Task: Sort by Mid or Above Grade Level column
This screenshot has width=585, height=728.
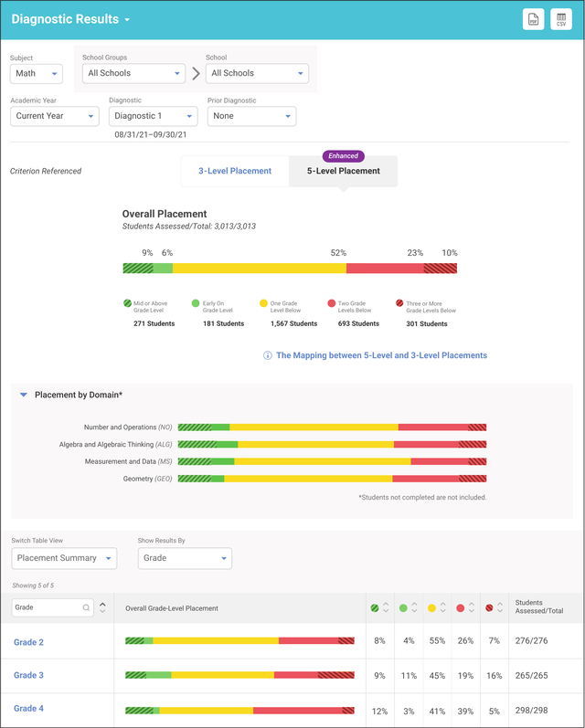Action: point(386,607)
